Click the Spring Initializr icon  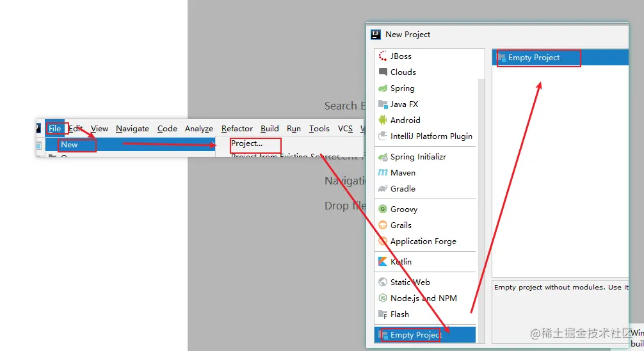tap(383, 156)
